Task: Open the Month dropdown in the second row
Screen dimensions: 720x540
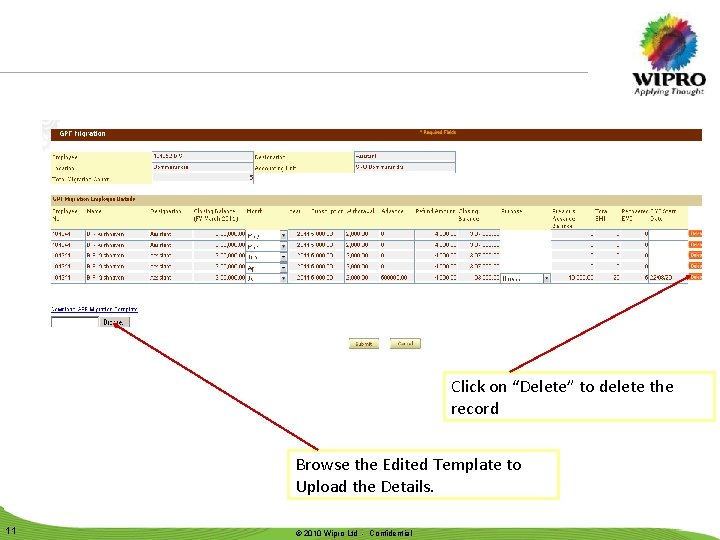Action: coord(266,246)
